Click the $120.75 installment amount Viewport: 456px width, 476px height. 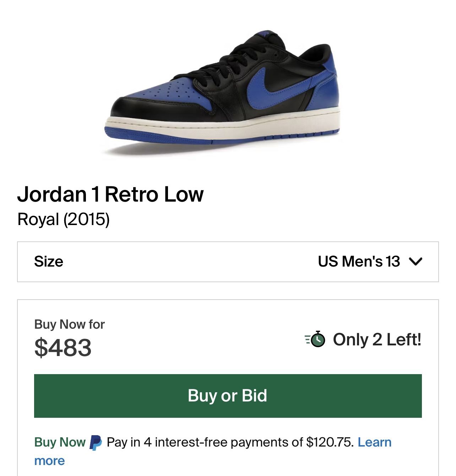[330, 442]
